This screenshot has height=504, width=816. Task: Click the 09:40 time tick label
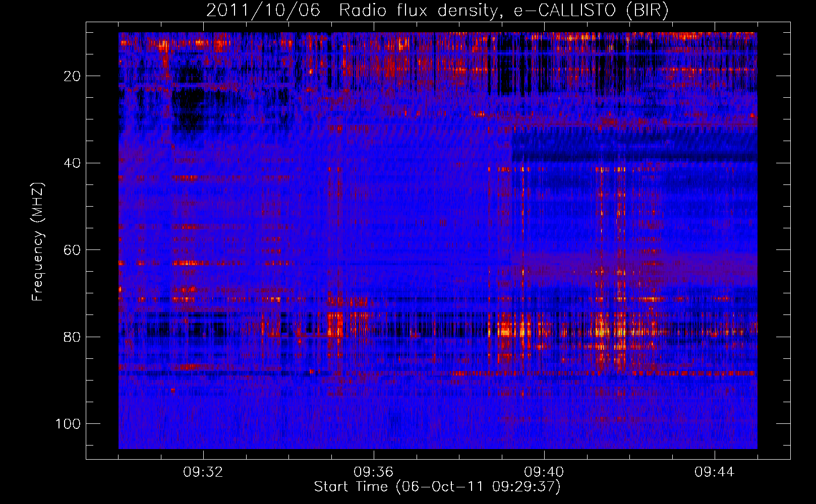click(x=544, y=472)
